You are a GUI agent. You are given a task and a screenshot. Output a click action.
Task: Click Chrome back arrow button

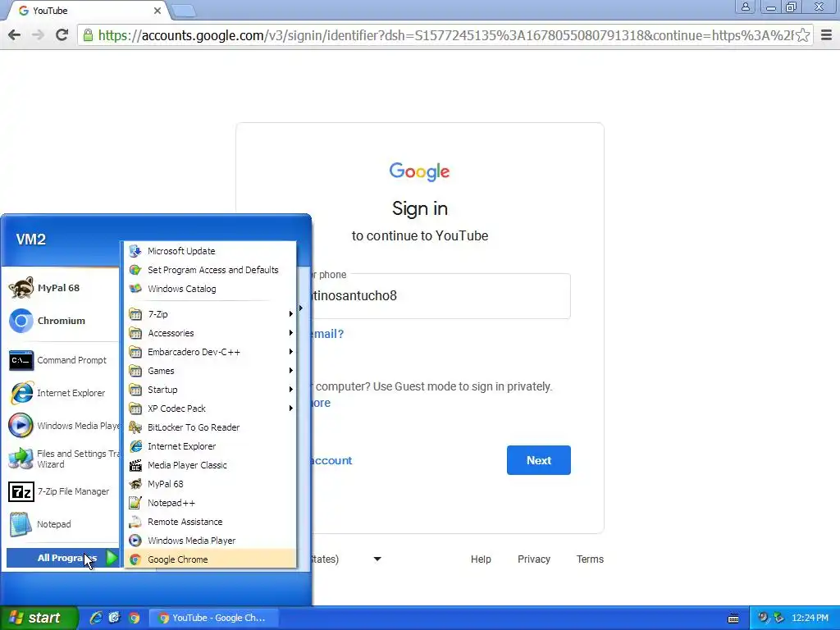pos(15,35)
